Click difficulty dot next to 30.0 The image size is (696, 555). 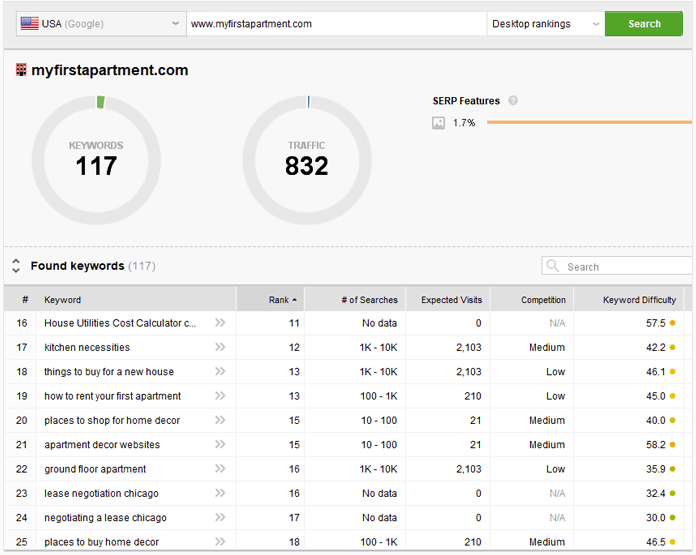coord(672,518)
